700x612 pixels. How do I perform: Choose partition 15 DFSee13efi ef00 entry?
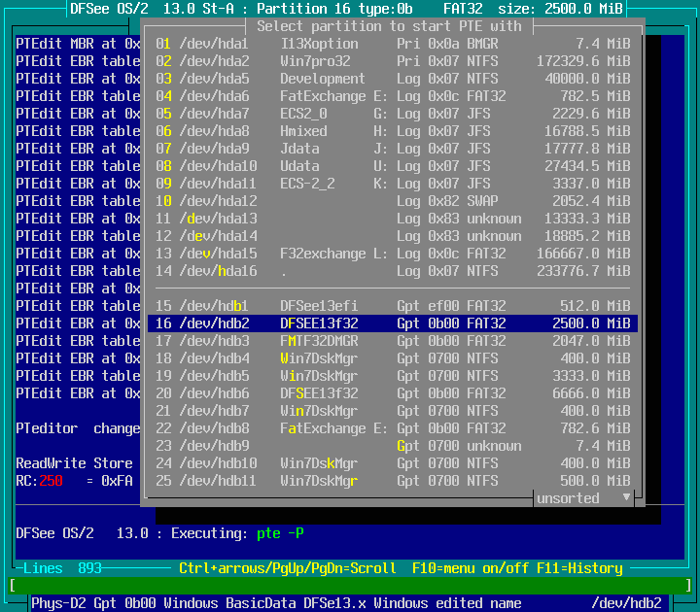pos(389,306)
